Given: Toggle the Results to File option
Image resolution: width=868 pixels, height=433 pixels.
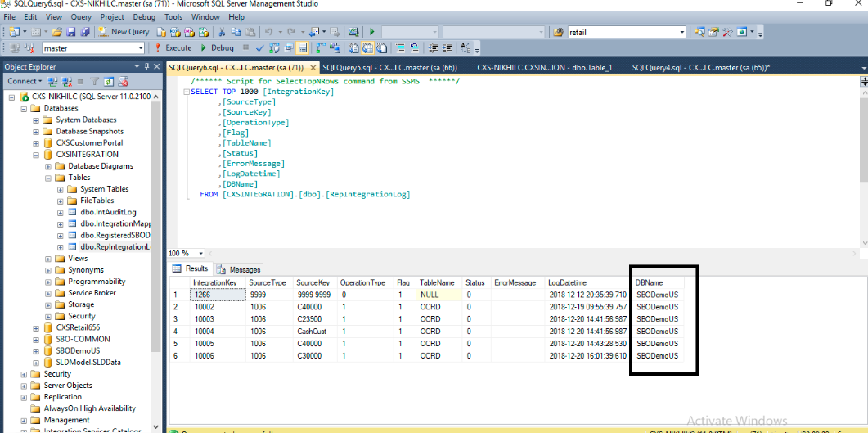Looking at the screenshot, I should [382, 48].
